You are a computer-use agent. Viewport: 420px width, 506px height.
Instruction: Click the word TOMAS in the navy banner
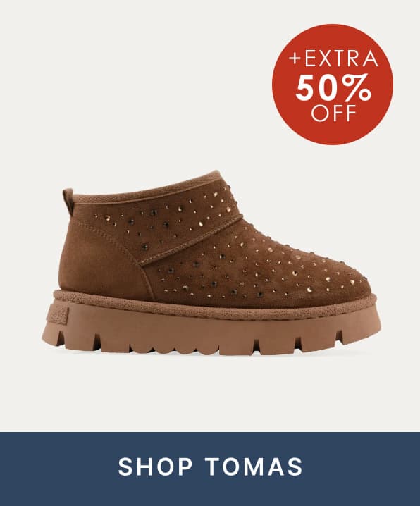point(254,467)
